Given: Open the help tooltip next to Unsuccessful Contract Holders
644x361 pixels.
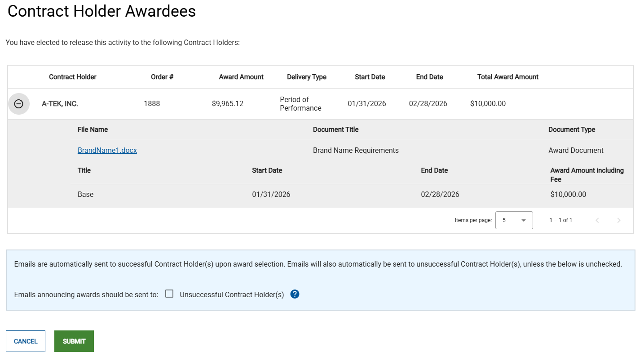Looking at the screenshot, I should [x=295, y=294].
